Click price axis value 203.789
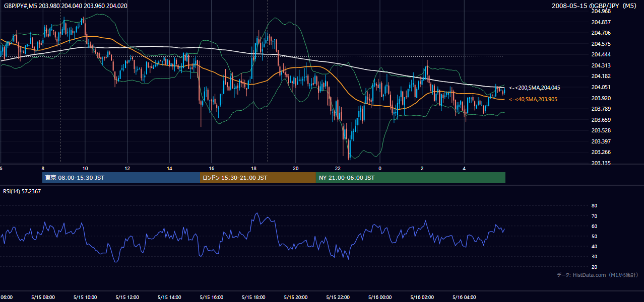This screenshot has height=302, width=644. click(x=601, y=109)
